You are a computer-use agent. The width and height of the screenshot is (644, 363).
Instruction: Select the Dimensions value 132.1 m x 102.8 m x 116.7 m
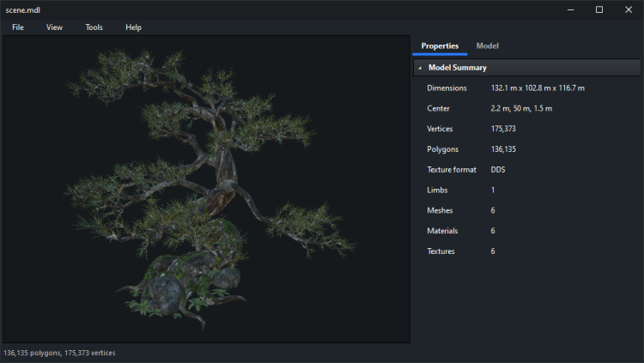(x=538, y=88)
